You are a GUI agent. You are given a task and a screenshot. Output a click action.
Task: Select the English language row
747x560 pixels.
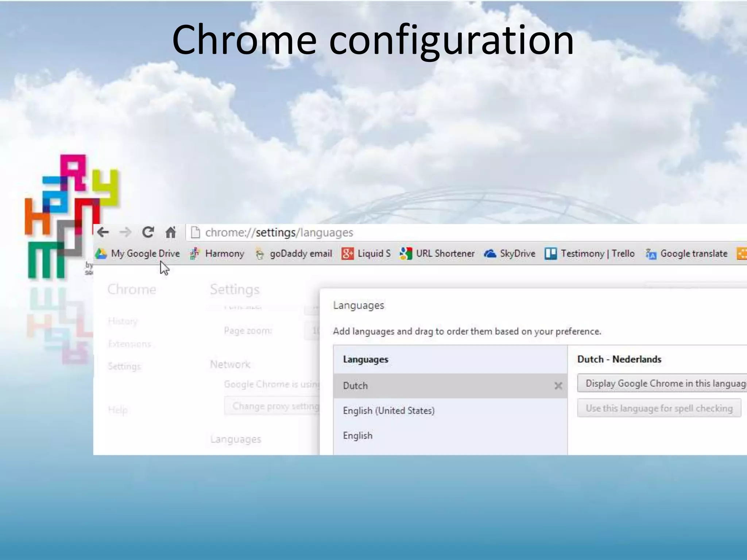click(450, 435)
